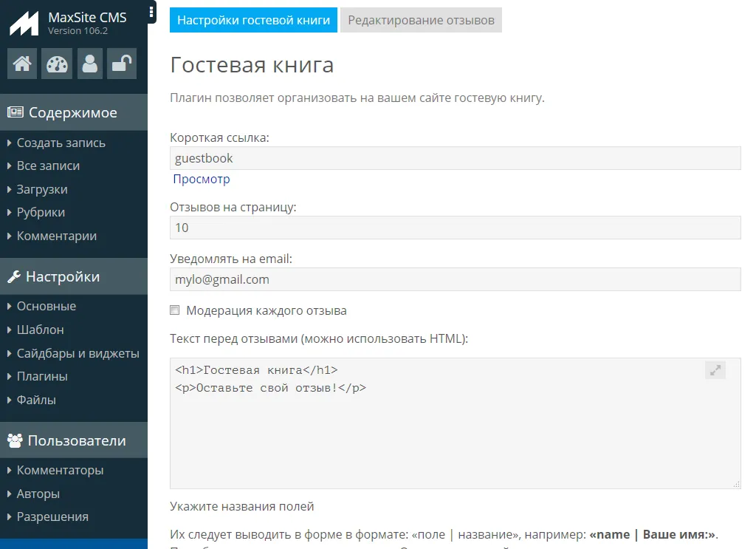Click the MaxSite CMS logo
This screenshot has width=756, height=549.
(x=24, y=24)
